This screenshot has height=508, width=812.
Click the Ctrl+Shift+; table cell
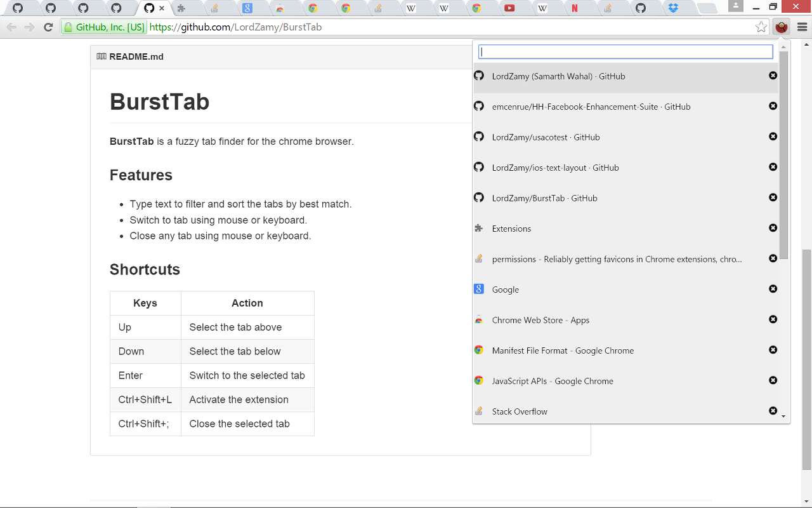(146, 424)
